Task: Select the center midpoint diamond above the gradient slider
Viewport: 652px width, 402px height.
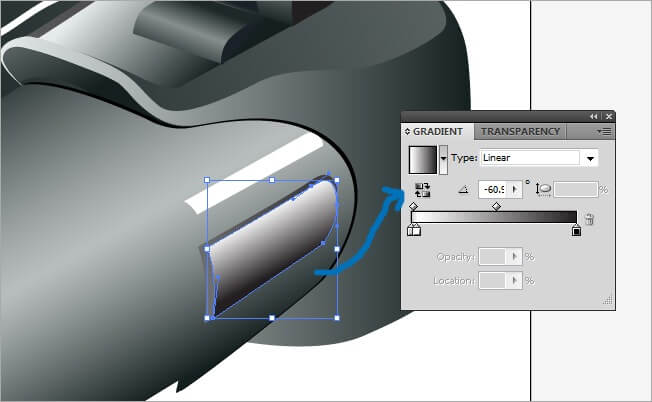Action: click(x=496, y=206)
